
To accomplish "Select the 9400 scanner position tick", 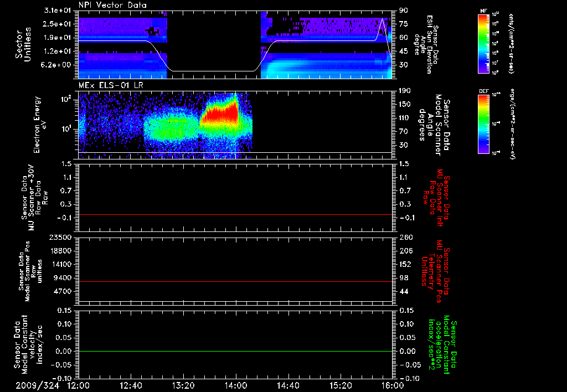I will [x=62, y=278].
